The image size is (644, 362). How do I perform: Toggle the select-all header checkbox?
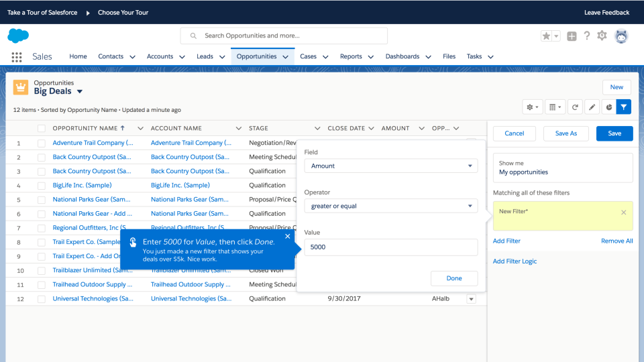42,129
